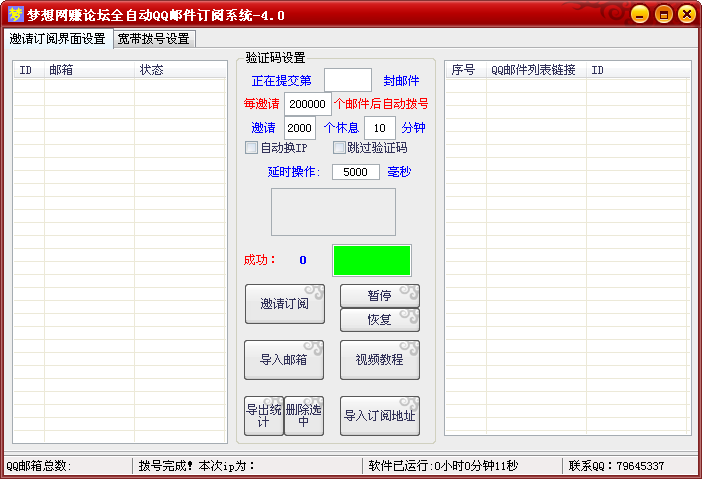The height and width of the screenshot is (479, 702).
Task: Click the empty captcha image box
Action: coord(333,212)
